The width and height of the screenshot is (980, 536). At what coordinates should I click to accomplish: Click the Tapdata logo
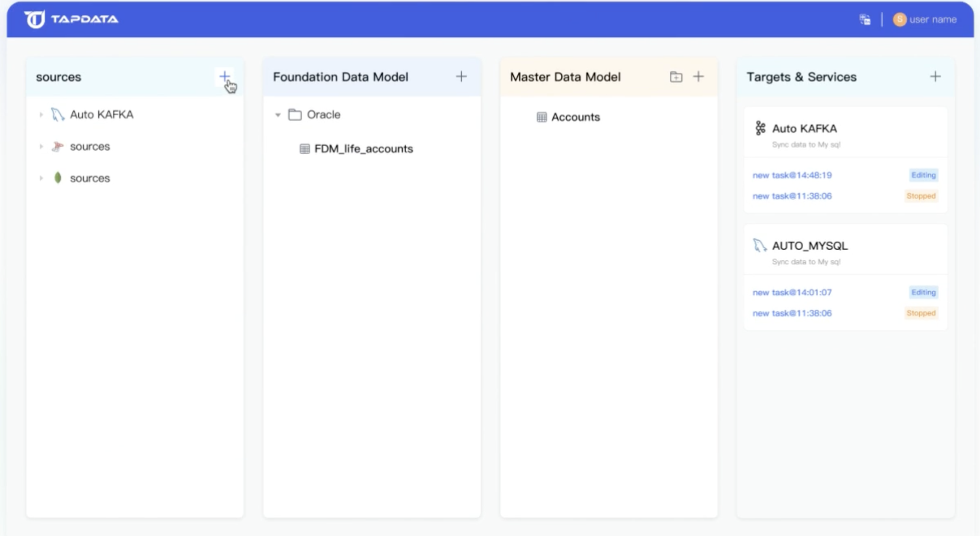71,19
